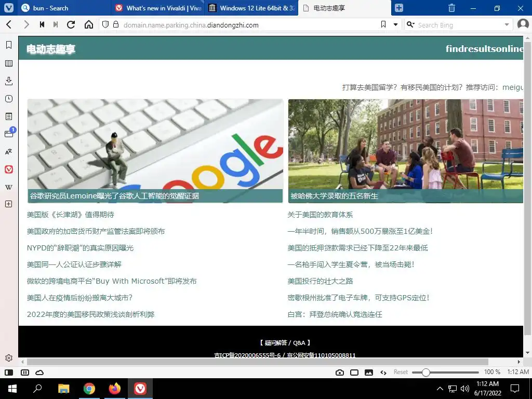
Task: Launch Chrome from the taskbar
Action: pyautogui.click(x=89, y=389)
